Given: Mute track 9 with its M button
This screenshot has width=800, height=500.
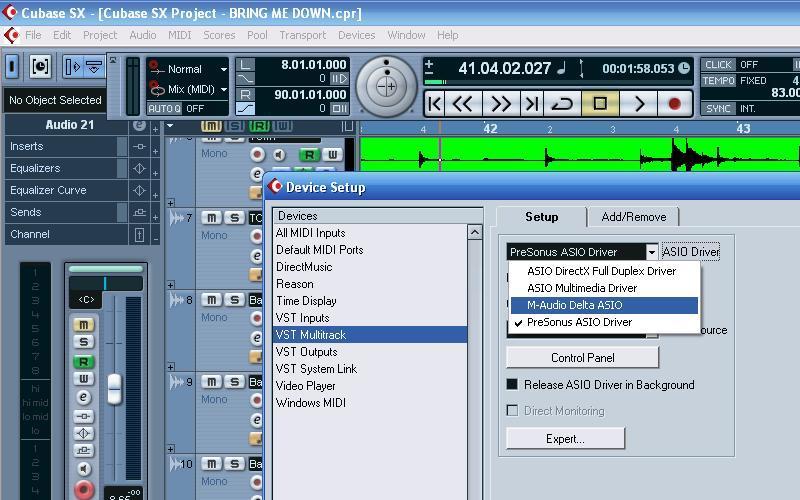Looking at the screenshot, I should [x=211, y=382].
